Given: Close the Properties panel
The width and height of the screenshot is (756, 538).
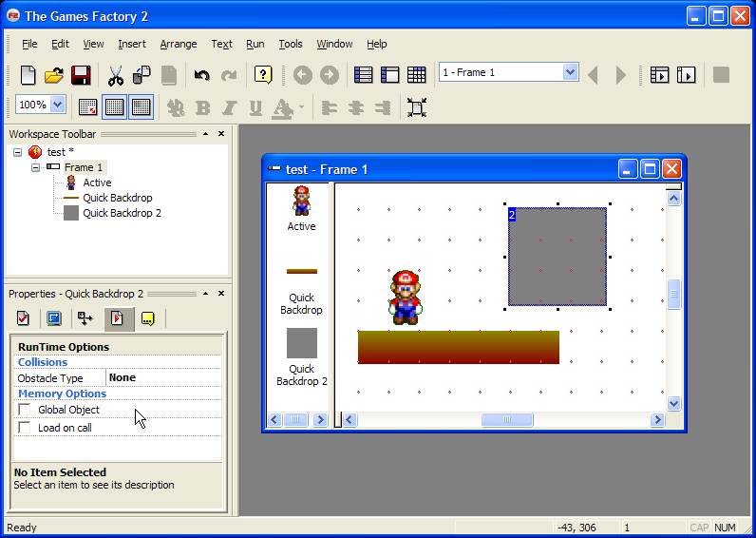Looking at the screenshot, I should (x=221, y=294).
